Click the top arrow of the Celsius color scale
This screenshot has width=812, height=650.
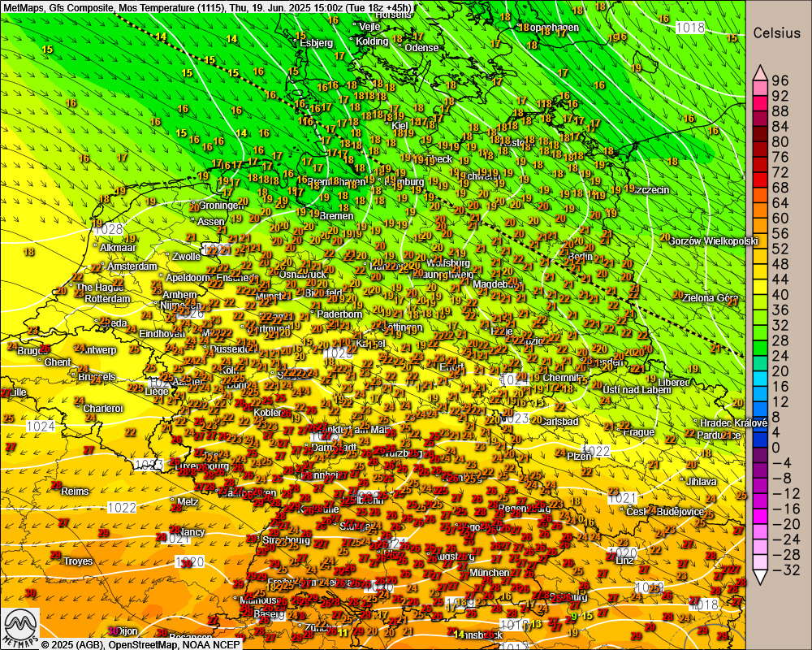coord(760,71)
